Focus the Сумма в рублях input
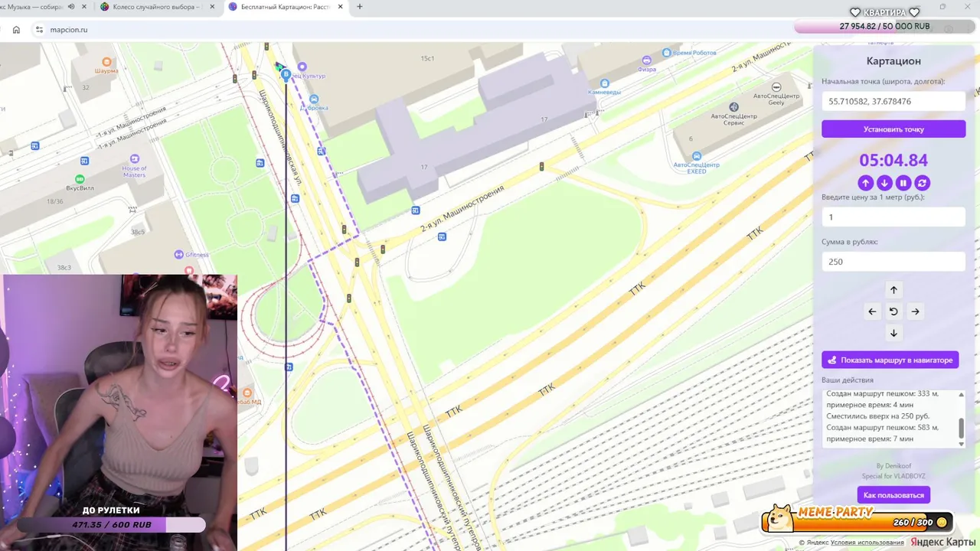 893,262
